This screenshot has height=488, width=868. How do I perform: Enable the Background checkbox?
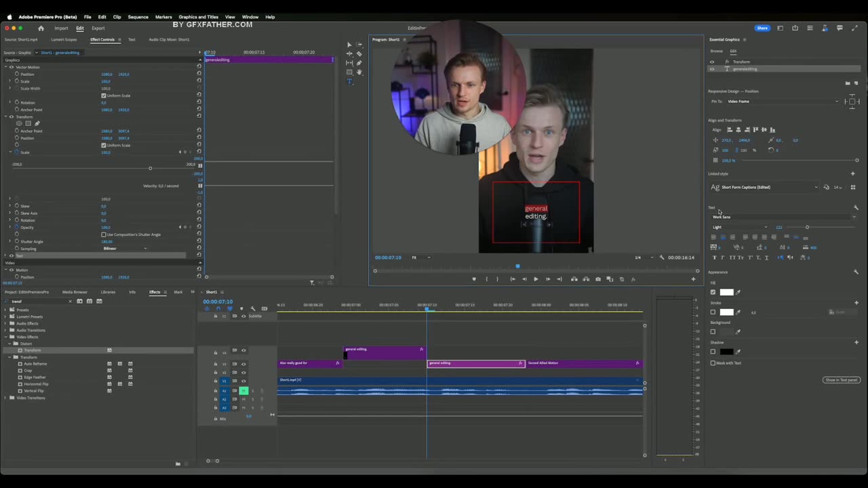pyautogui.click(x=713, y=331)
